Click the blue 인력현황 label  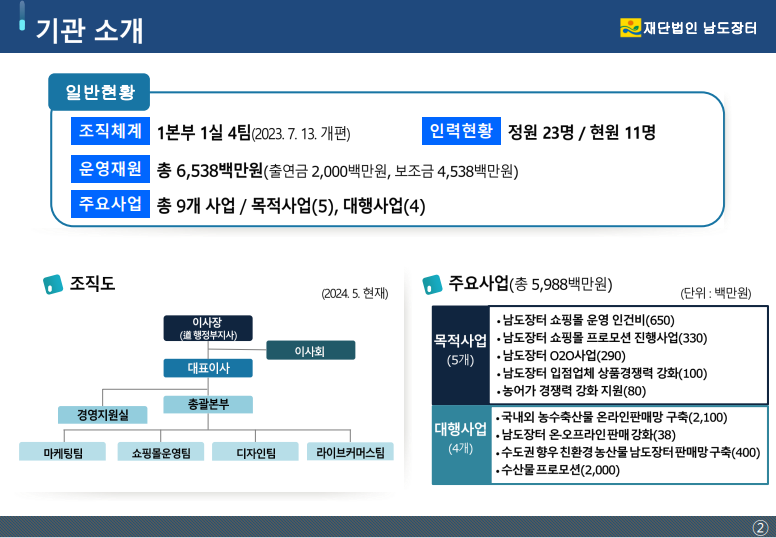(461, 131)
